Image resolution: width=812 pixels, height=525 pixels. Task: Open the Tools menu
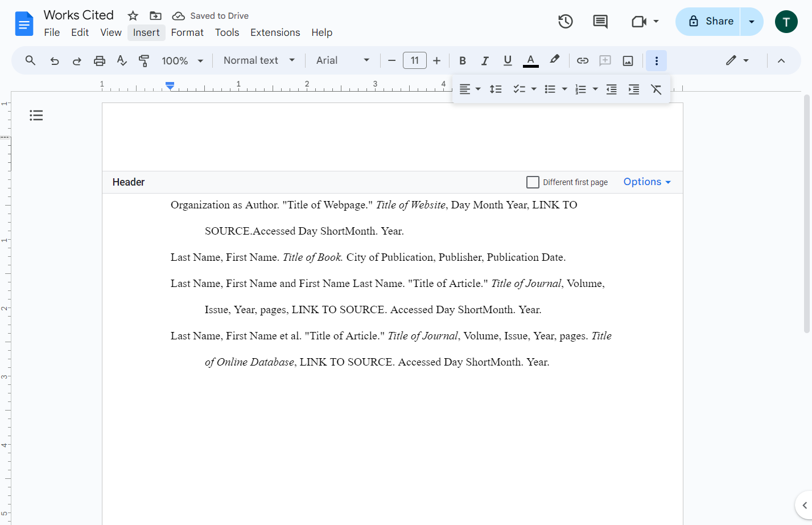pyautogui.click(x=227, y=32)
